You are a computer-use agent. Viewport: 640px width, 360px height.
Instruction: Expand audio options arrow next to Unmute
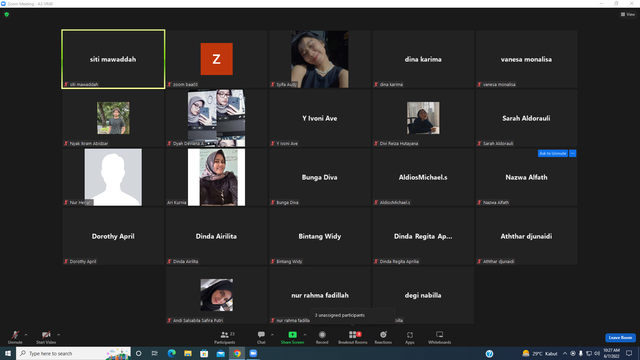[x=26, y=335]
